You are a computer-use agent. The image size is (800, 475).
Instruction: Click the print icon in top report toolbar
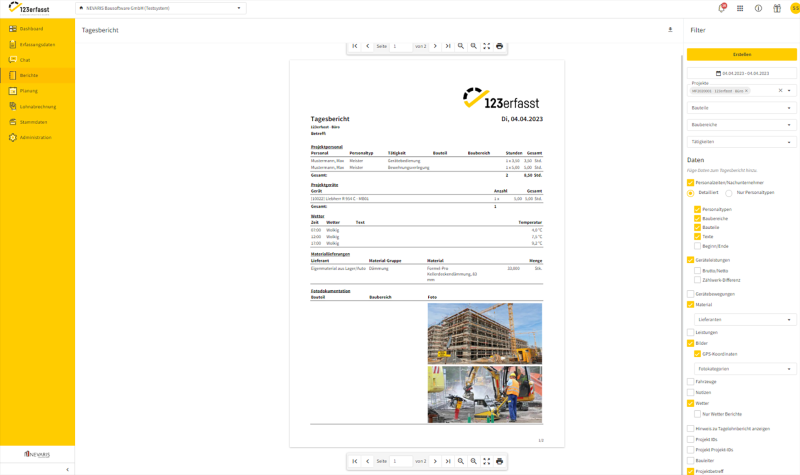(500, 46)
